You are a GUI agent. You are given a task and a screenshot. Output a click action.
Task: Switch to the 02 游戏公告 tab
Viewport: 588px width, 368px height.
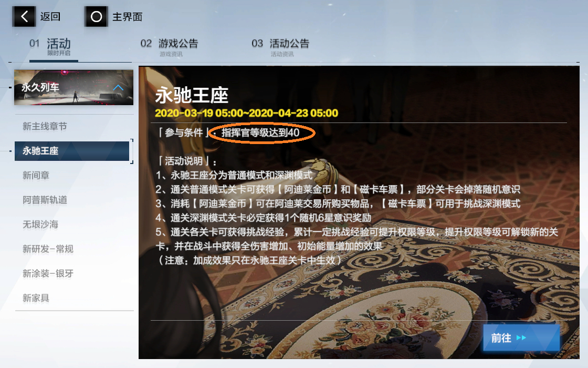pos(169,47)
